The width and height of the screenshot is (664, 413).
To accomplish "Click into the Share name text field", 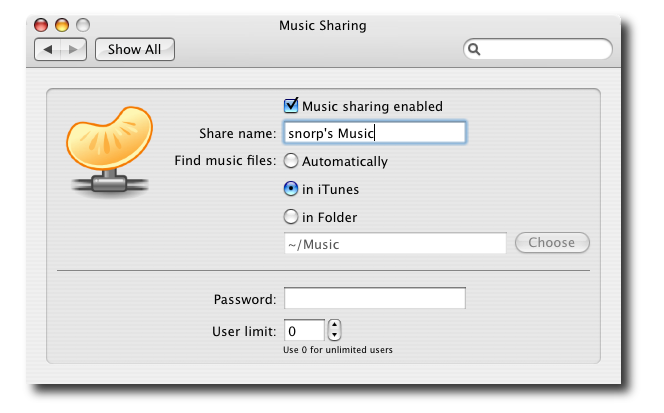I will pos(375,133).
